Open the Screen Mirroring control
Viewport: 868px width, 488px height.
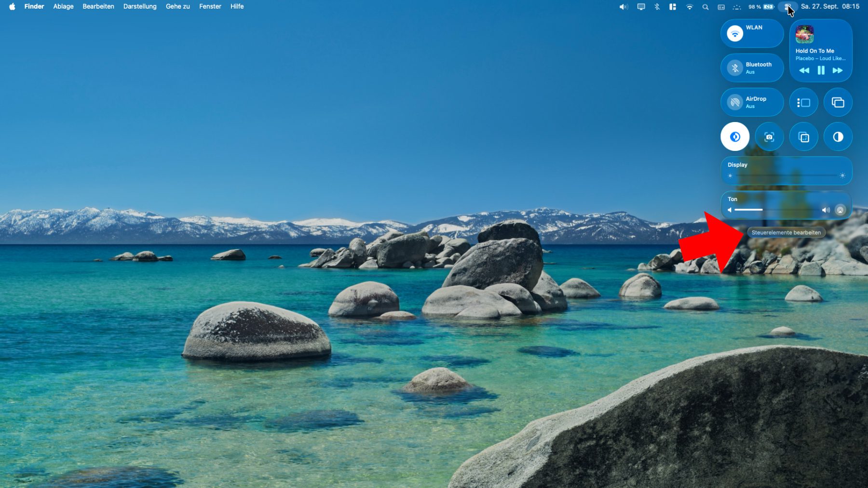(838, 103)
